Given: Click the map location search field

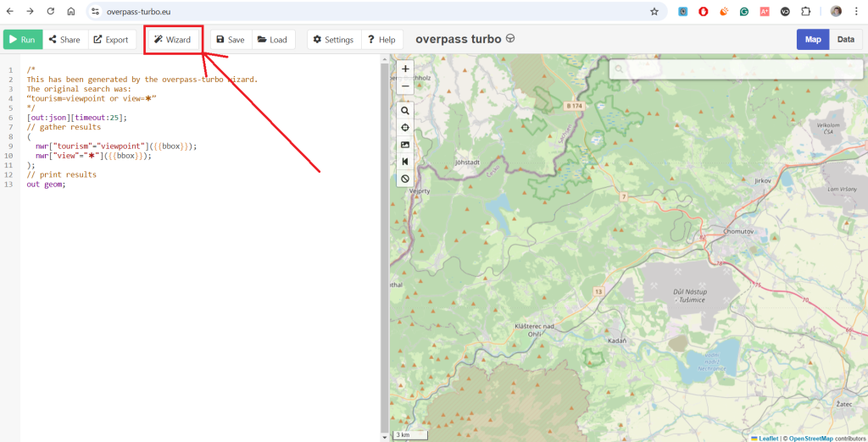Looking at the screenshot, I should (736, 69).
